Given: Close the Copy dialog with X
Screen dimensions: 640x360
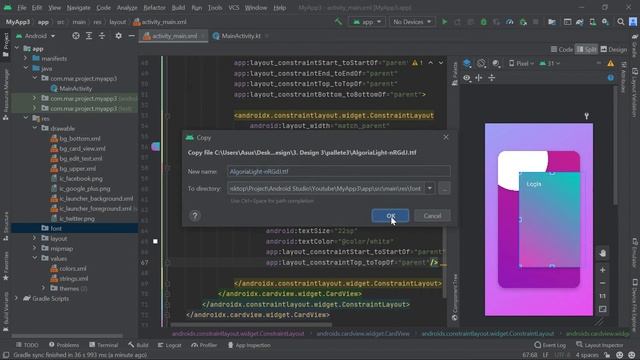Looking at the screenshot, I should (446, 138).
